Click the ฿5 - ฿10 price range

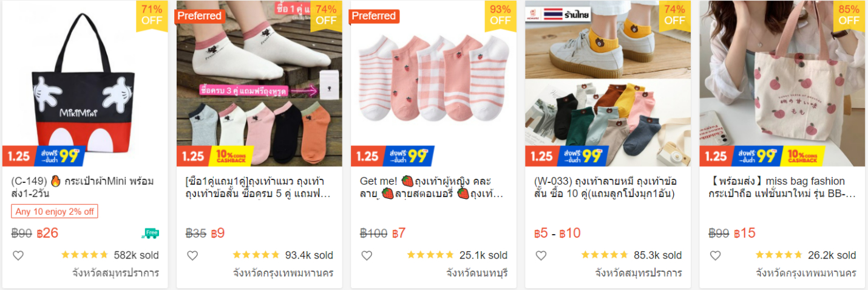coord(557,233)
